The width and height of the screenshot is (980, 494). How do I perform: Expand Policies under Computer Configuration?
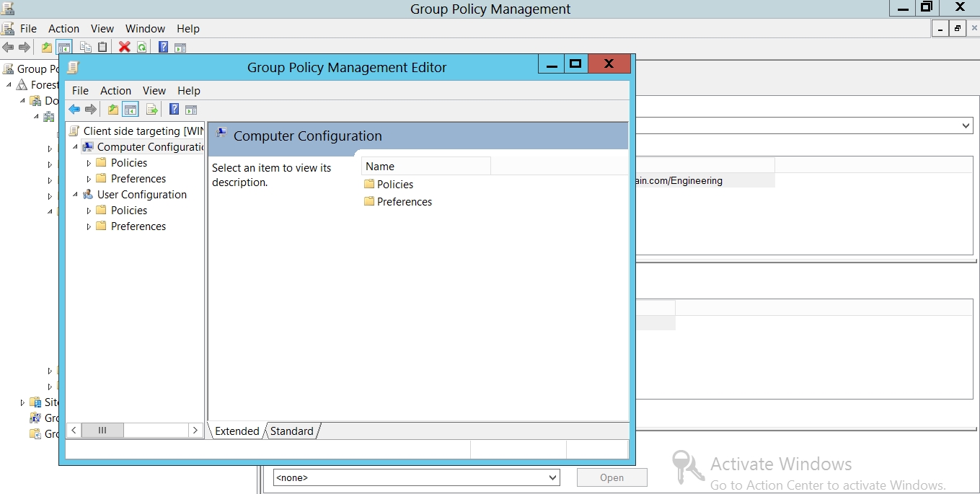click(x=89, y=164)
